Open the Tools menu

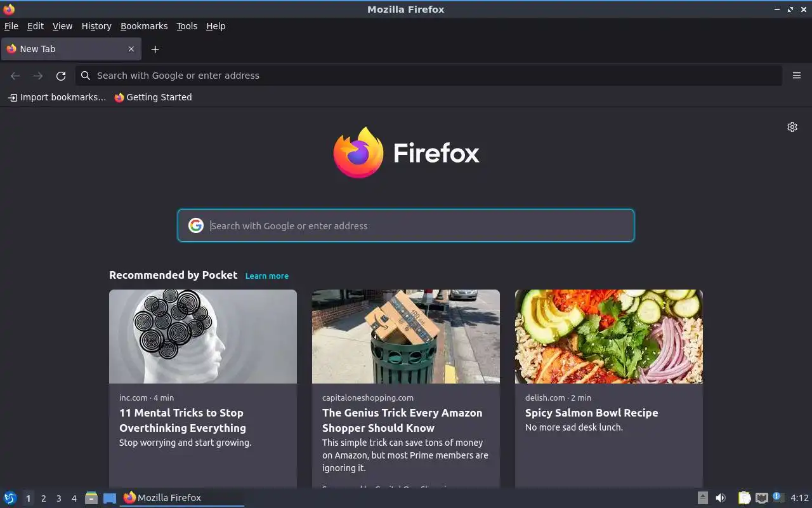[x=187, y=26]
